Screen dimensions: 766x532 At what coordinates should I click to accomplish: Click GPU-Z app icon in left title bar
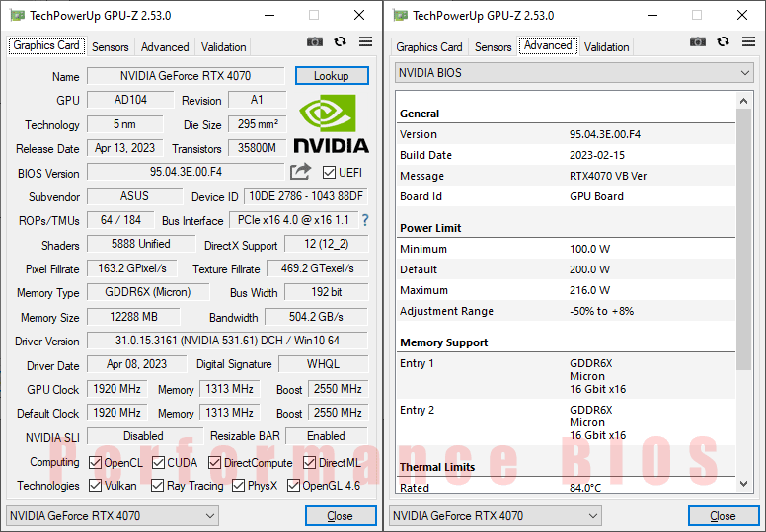[16, 16]
